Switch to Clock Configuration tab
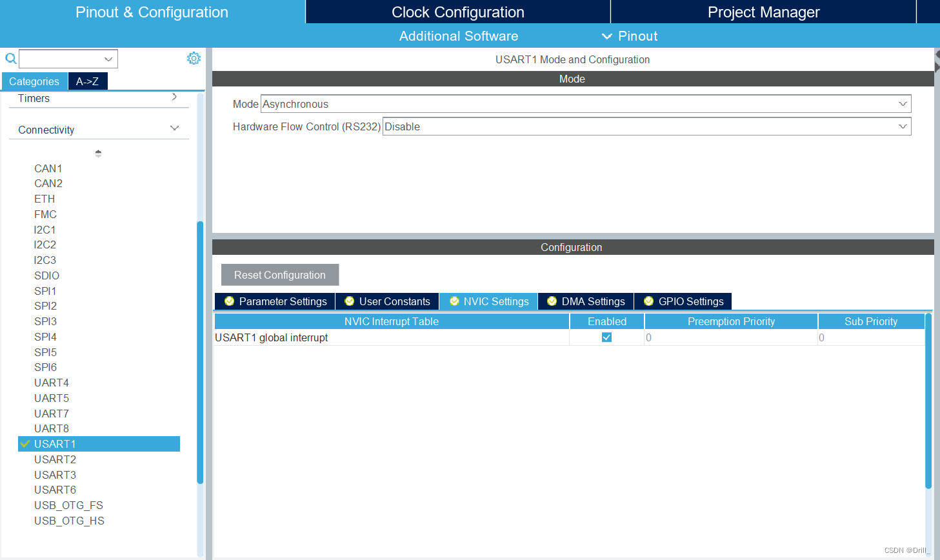 click(x=458, y=12)
